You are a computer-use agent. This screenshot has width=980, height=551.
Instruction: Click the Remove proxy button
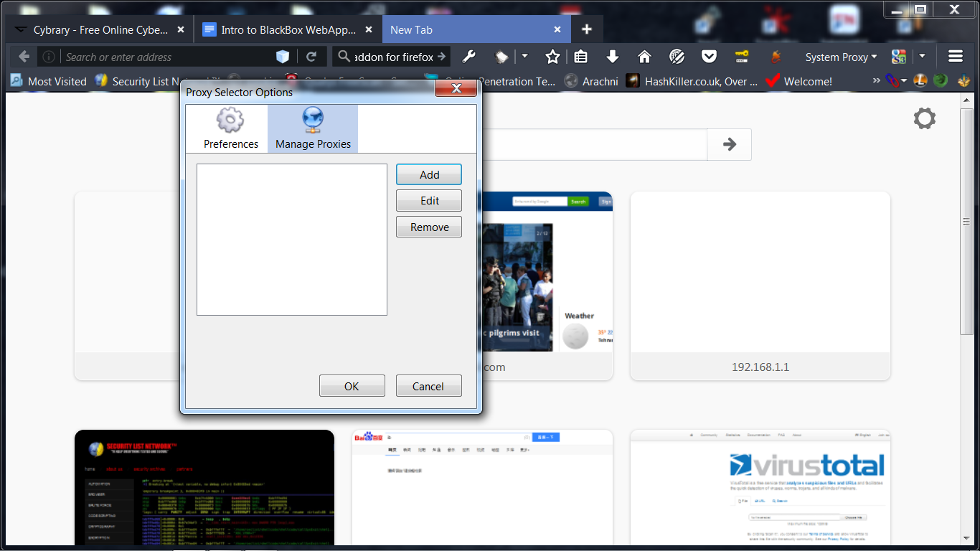coord(429,227)
